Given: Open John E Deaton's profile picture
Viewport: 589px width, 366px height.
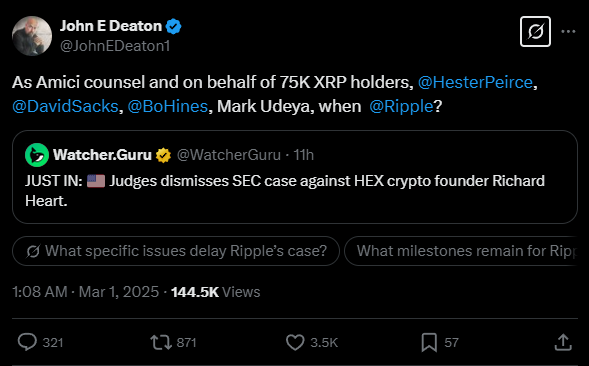Looking at the screenshot, I should tap(32, 36).
